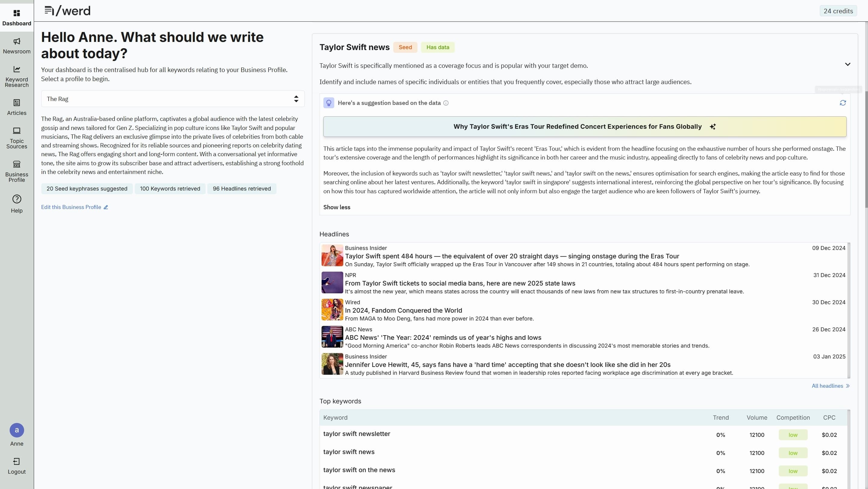Screen dimensions: 868x489
Task: Open headline 'Taylor Swift spent 484 hours'
Action: (x=512, y=256)
